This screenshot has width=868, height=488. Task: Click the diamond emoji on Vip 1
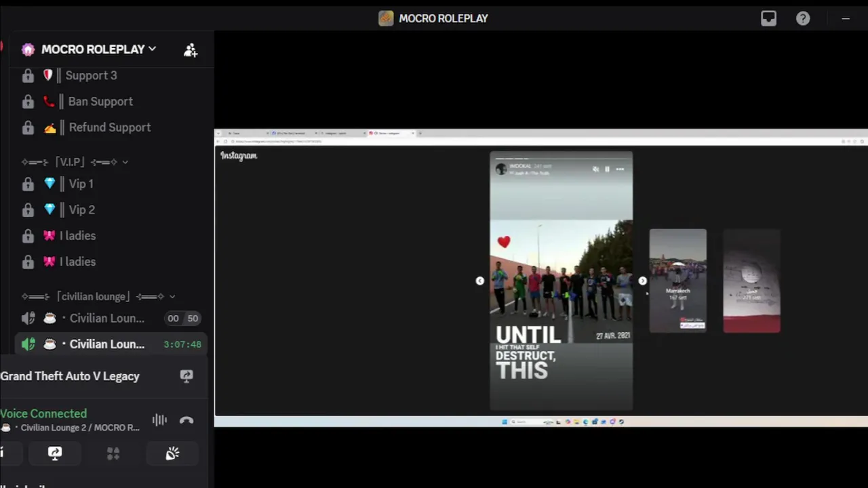50,184
